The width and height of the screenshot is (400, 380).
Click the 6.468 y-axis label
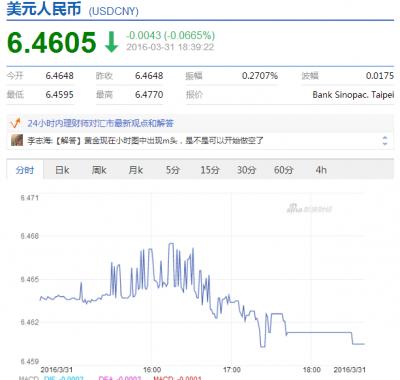tap(30, 236)
